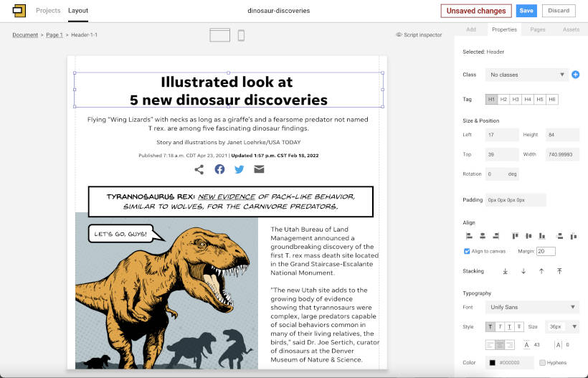Open the Layout tab
The height and width of the screenshot is (378, 588).
[78, 11]
